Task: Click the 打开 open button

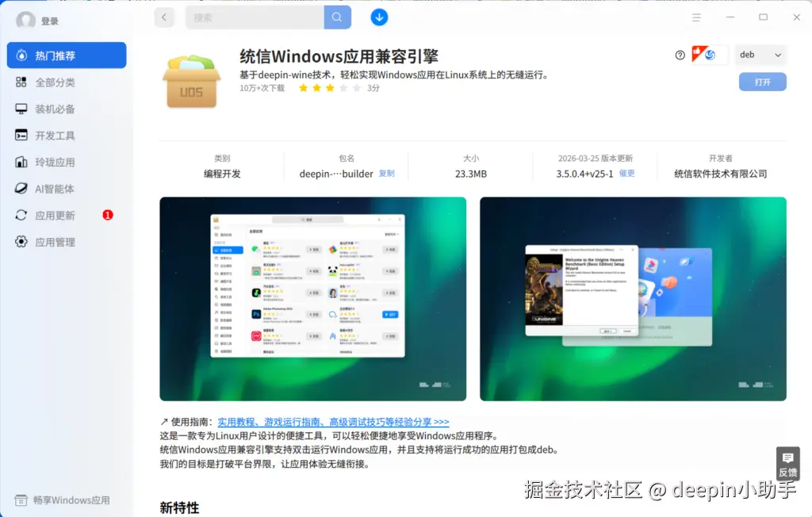Action: click(x=762, y=82)
